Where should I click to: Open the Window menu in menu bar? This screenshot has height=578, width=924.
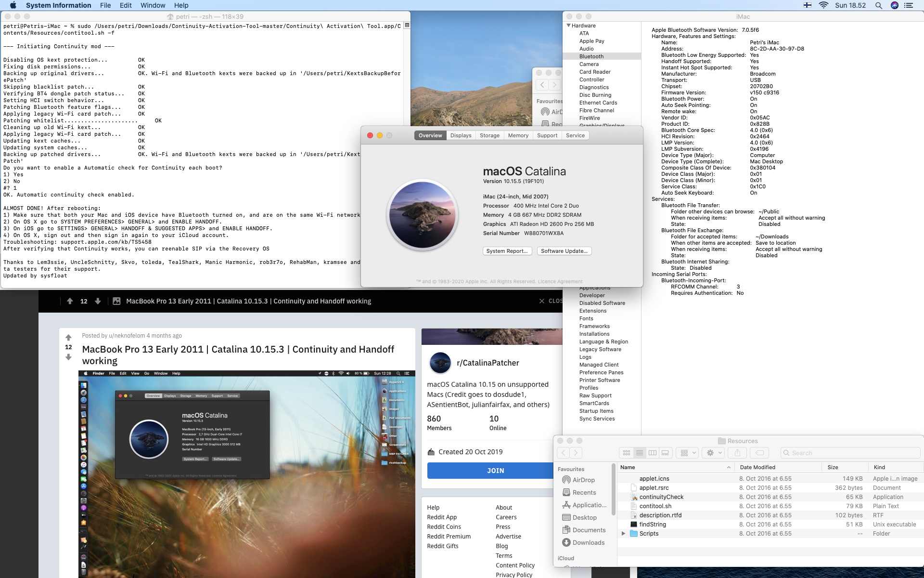(x=153, y=5)
